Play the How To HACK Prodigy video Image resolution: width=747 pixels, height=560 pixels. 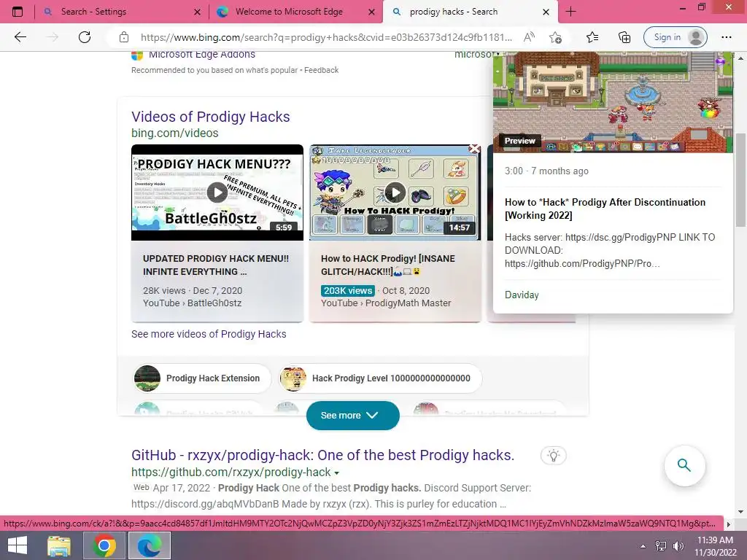[x=395, y=192]
